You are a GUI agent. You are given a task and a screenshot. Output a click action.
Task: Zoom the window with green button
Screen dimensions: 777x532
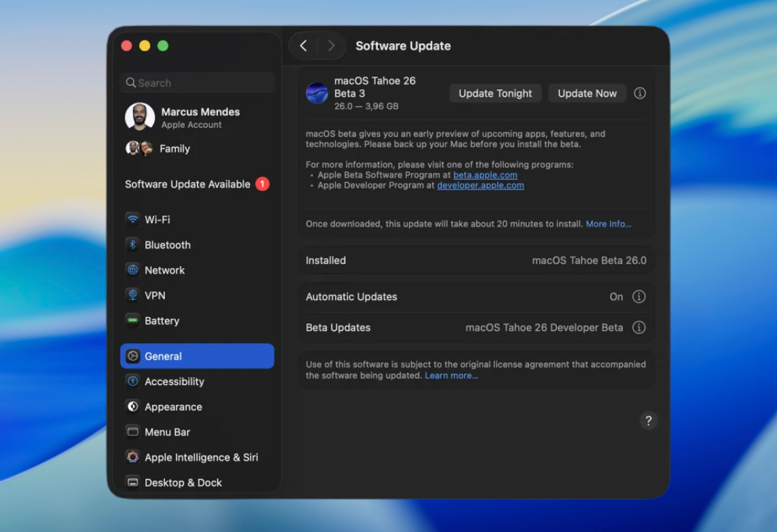point(162,46)
